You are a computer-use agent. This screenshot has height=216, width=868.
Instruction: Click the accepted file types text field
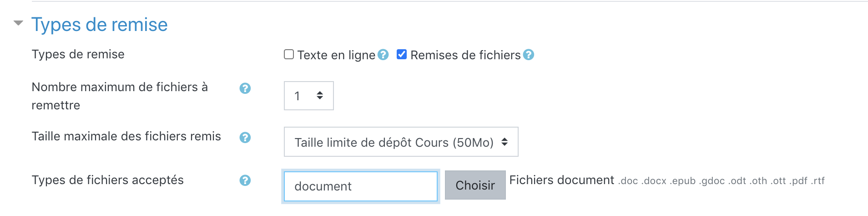point(360,186)
